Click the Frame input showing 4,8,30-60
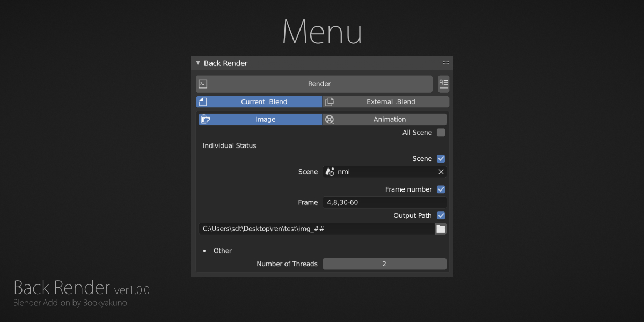 click(x=384, y=202)
